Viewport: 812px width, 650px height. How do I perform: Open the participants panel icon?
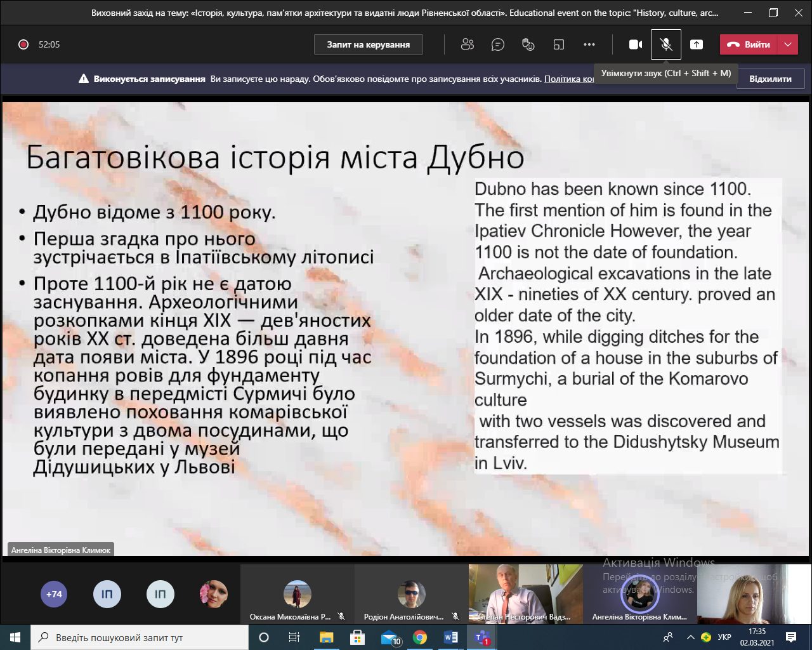[468, 44]
